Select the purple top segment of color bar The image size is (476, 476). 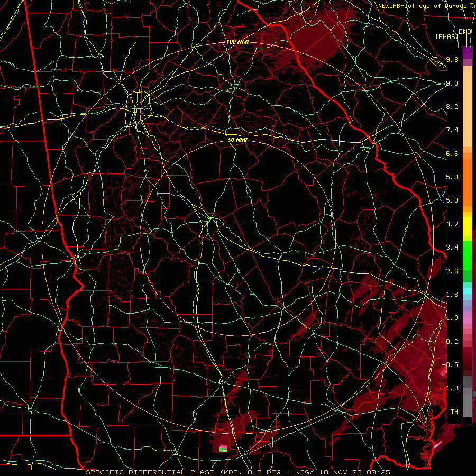pyautogui.click(x=467, y=53)
